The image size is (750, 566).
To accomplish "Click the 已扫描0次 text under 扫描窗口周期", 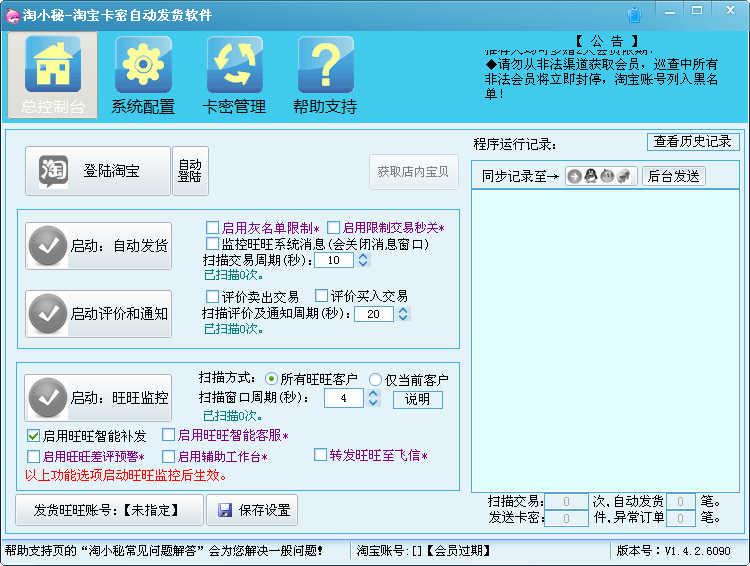I will pos(233,416).
